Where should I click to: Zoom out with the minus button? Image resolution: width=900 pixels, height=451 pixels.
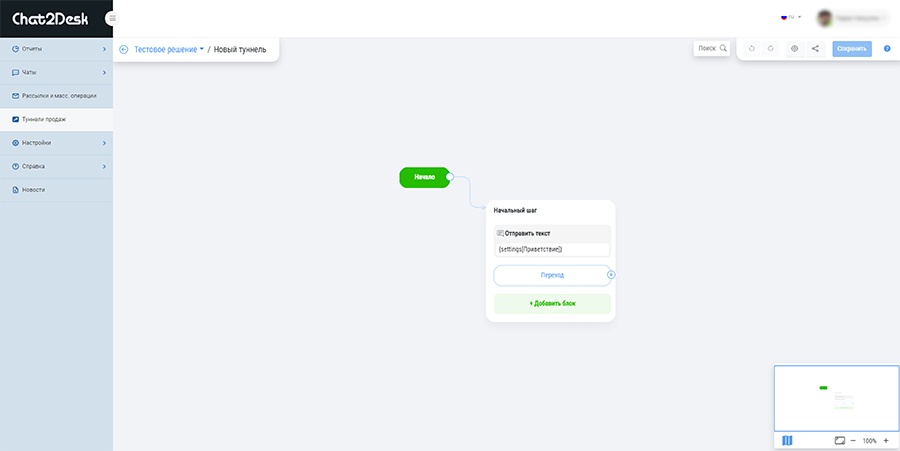pos(853,441)
